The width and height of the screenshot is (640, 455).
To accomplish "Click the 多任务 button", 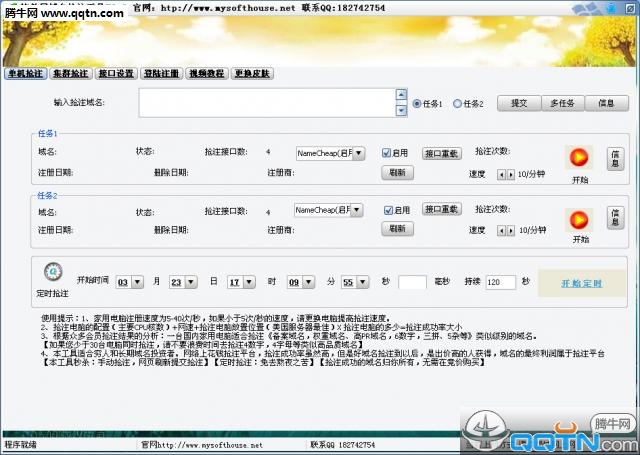I will click(562, 103).
